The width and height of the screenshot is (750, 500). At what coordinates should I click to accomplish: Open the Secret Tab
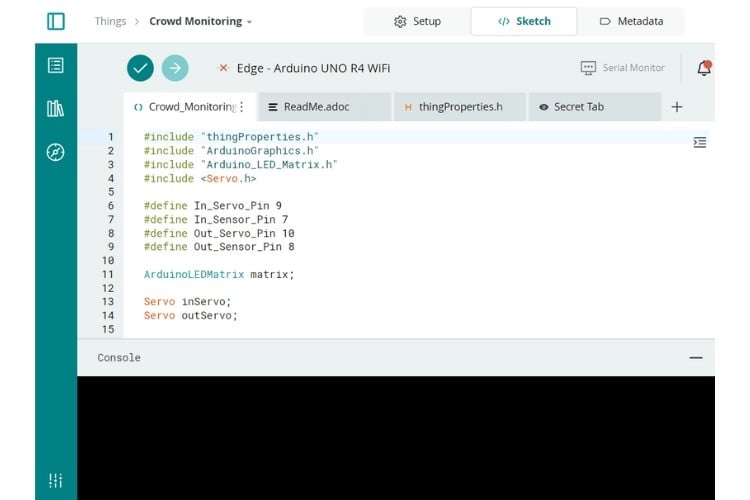coord(595,107)
